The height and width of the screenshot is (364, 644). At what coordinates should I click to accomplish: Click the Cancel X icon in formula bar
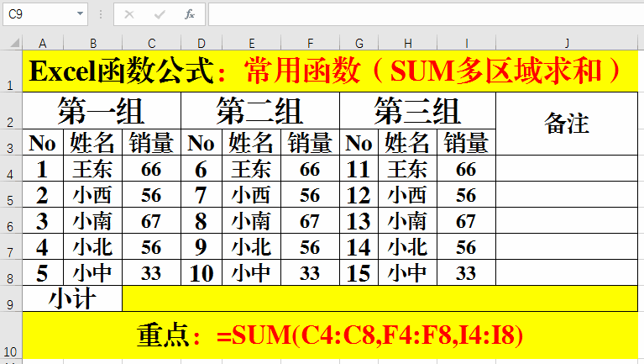[x=129, y=14]
